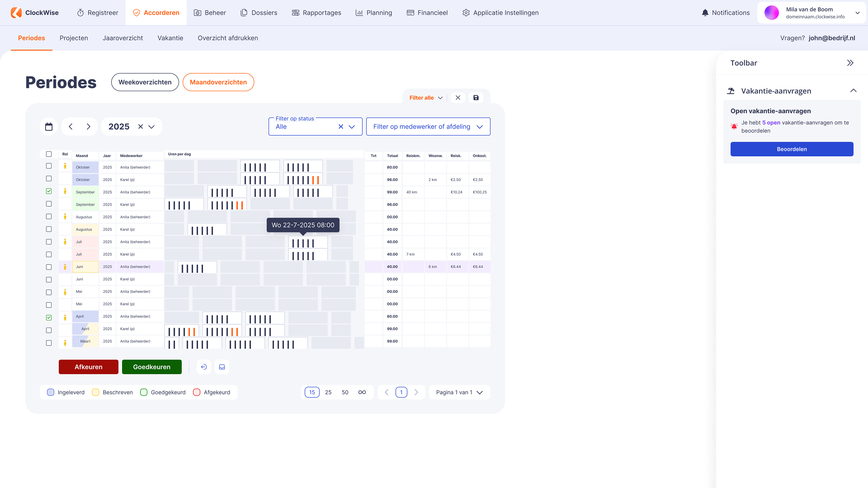Viewport: 868px width, 488px height.
Task: Click the green Goedkeuren button
Action: [152, 367]
